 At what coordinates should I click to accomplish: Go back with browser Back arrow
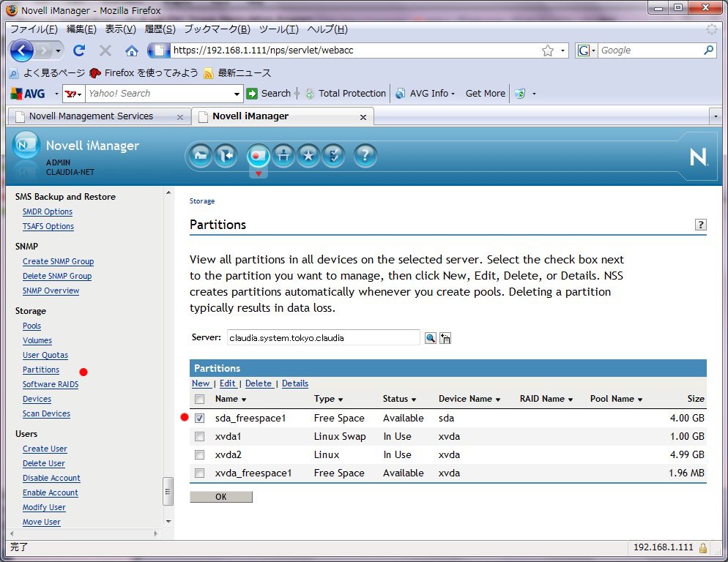point(22,50)
